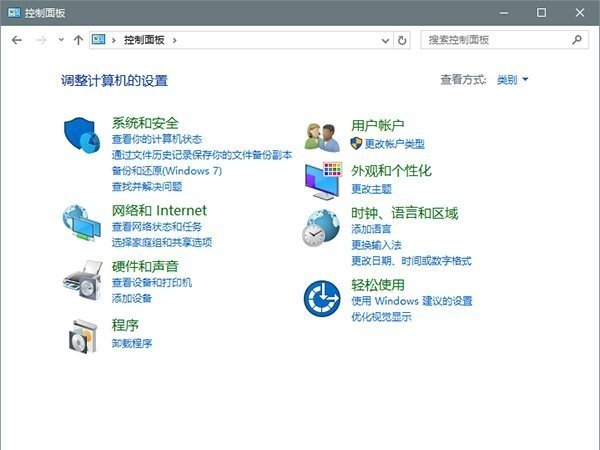The image size is (600, 450).
Task: Open the 程序 disc box icon
Action: coord(83,336)
